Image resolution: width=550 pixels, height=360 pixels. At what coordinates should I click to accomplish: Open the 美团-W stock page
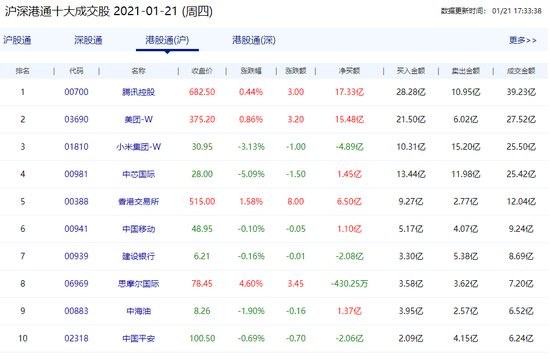coord(139,120)
